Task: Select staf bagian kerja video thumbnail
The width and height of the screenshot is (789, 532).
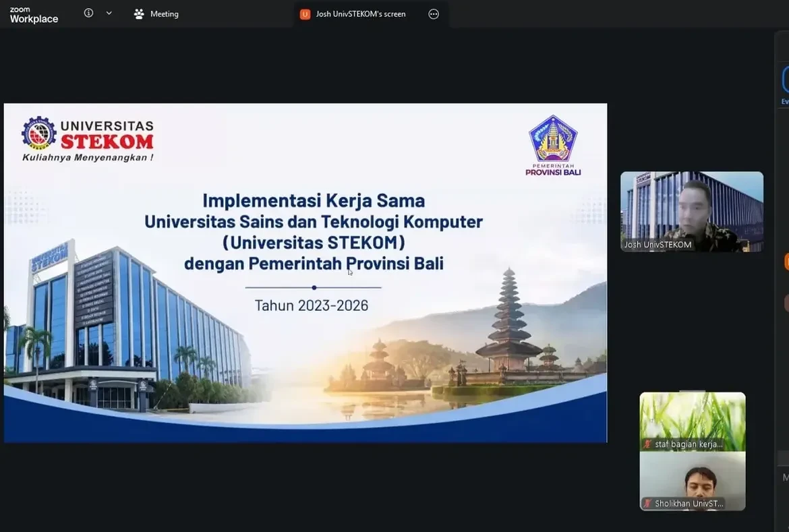Action: (693, 422)
